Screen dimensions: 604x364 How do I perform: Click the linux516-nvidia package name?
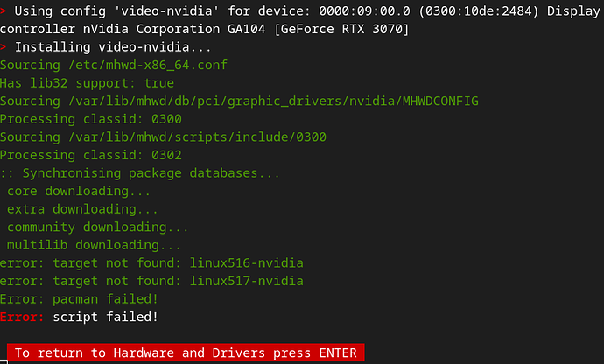pyautogui.click(x=247, y=262)
